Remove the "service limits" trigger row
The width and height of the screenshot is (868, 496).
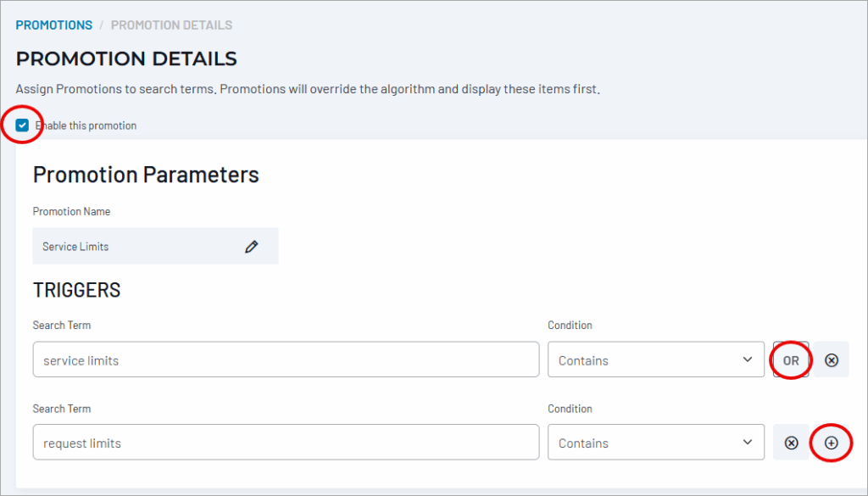coord(832,360)
